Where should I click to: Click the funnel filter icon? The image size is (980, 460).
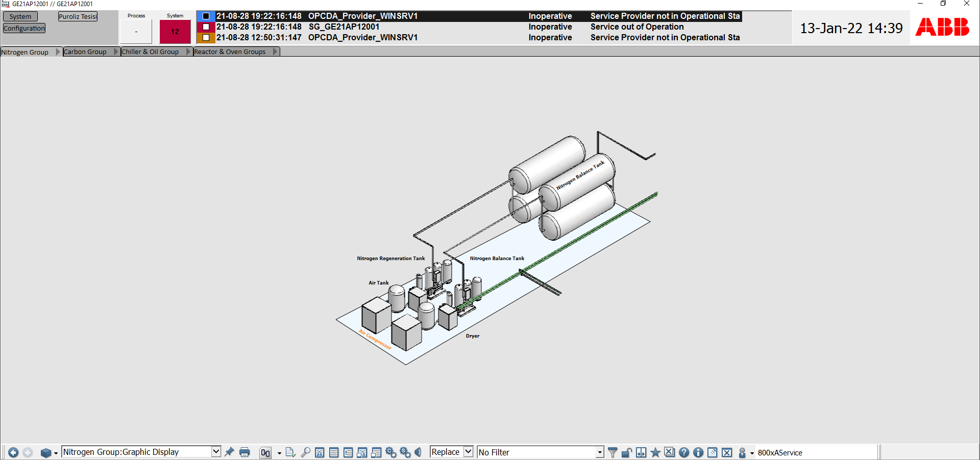[612, 452]
